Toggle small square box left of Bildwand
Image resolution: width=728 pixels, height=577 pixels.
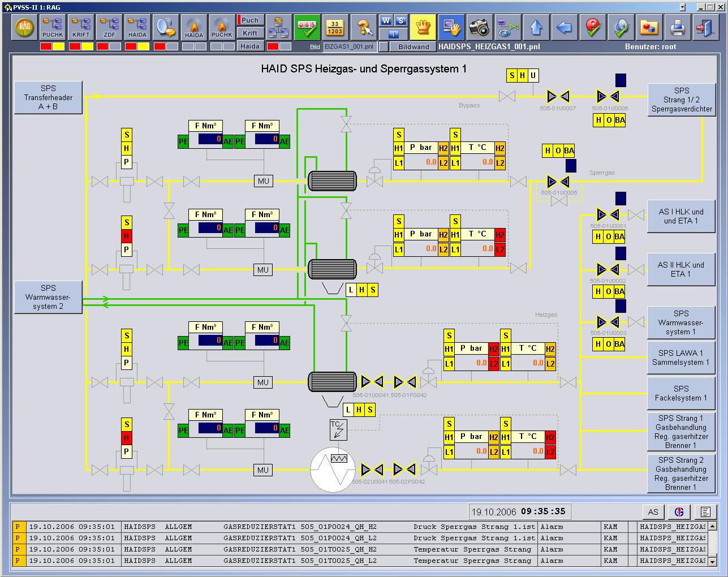point(384,46)
